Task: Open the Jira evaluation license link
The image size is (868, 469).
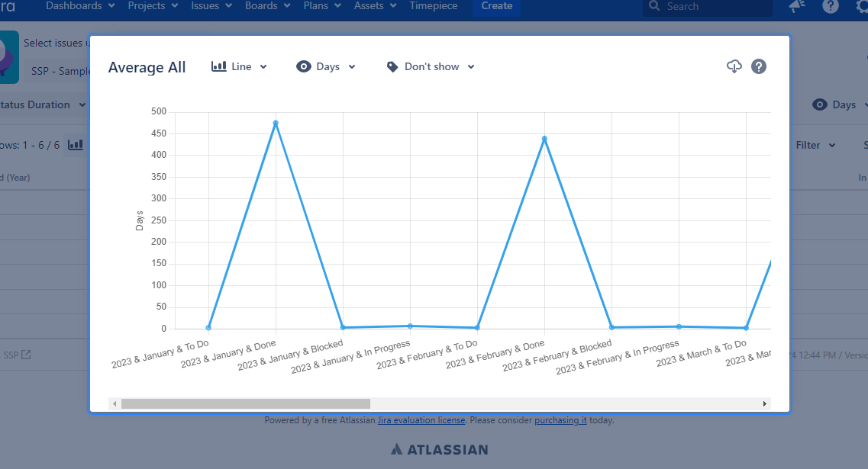Action: [x=422, y=420]
